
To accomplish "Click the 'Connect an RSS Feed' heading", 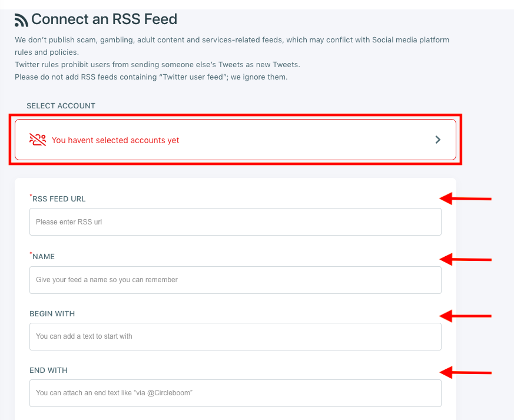I will pos(104,19).
